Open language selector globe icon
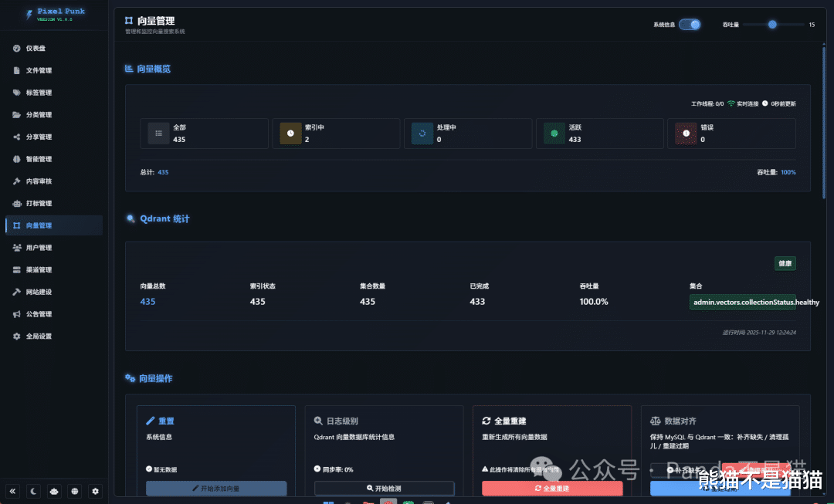 pos(75,491)
